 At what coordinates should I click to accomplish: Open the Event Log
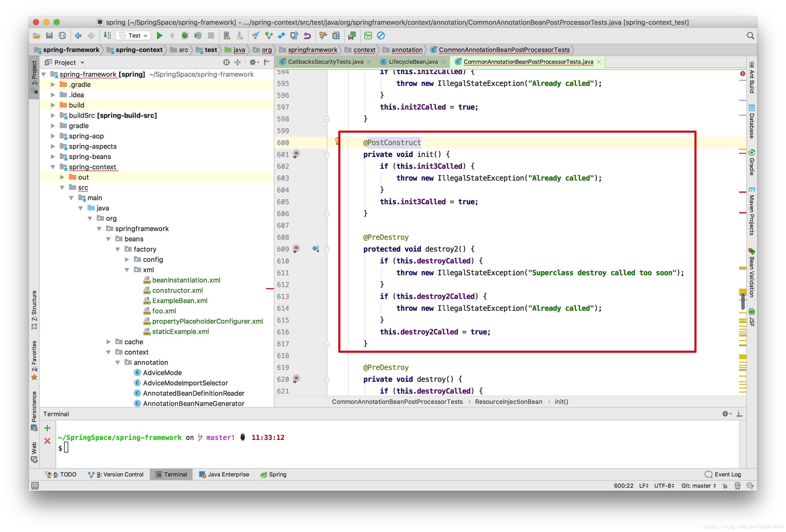(x=723, y=474)
